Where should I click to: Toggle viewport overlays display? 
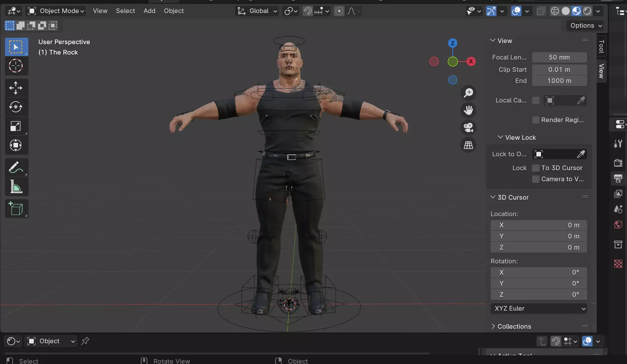[516, 11]
